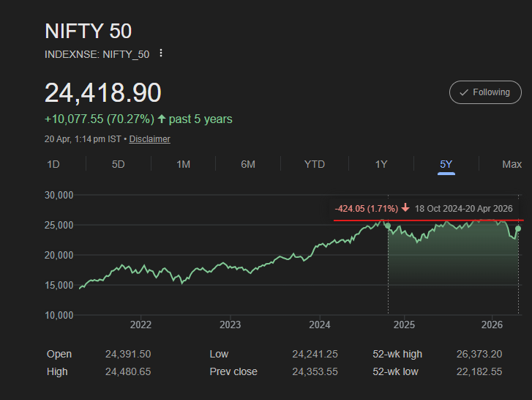Image resolution: width=532 pixels, height=400 pixels.
Task: Click the Prev close value 24,353.55
Action: coord(315,372)
